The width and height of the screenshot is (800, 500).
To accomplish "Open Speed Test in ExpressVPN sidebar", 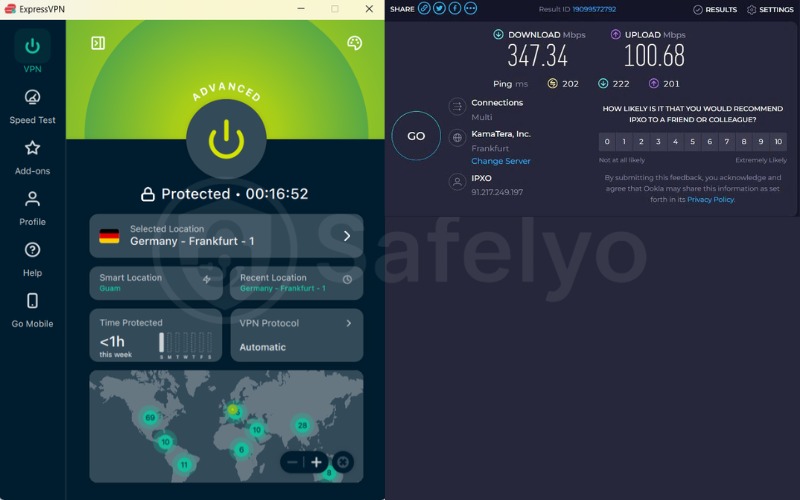I will tap(32, 106).
